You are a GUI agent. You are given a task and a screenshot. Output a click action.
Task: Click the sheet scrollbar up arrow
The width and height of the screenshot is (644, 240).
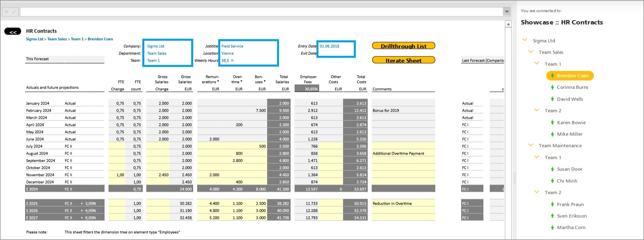tap(508, 24)
